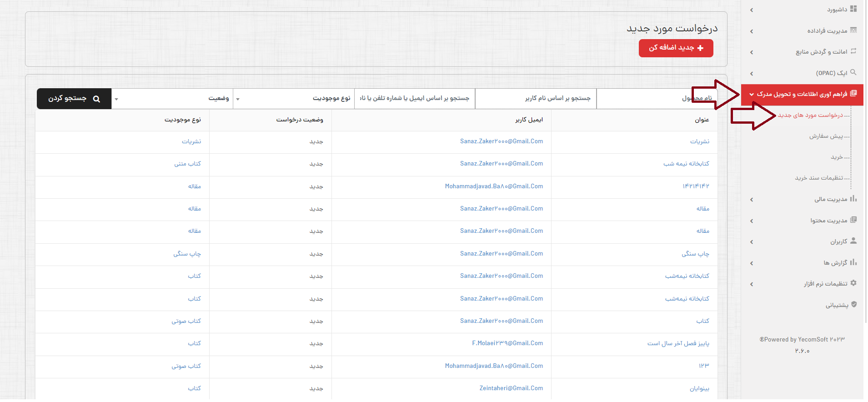Click the loan and circulation icon
The width and height of the screenshot is (868, 402).
pos(853,51)
